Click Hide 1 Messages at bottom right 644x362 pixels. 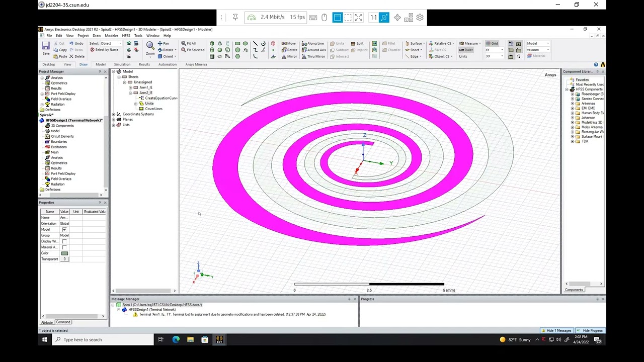556,330
